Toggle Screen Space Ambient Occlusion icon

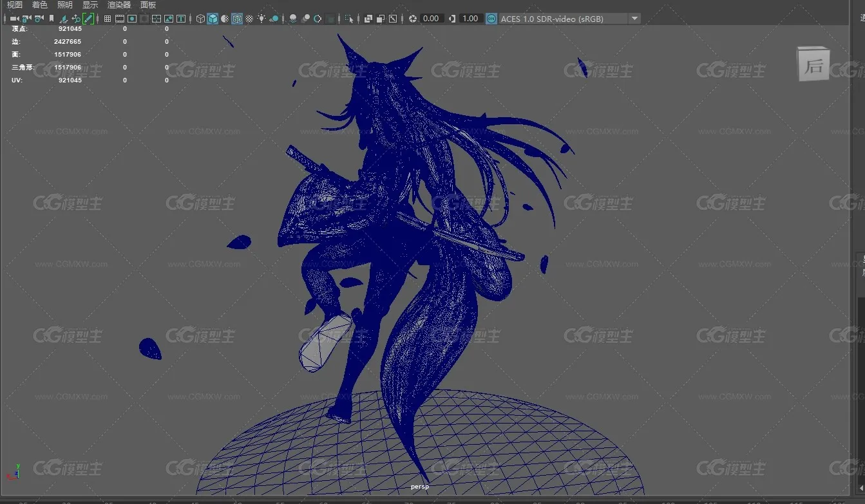tap(293, 19)
